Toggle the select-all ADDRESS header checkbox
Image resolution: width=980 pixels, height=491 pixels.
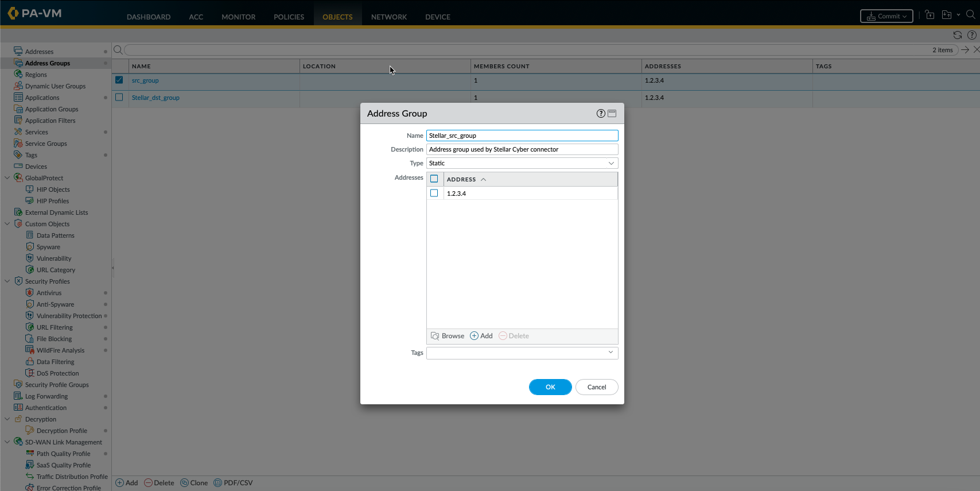tap(434, 179)
